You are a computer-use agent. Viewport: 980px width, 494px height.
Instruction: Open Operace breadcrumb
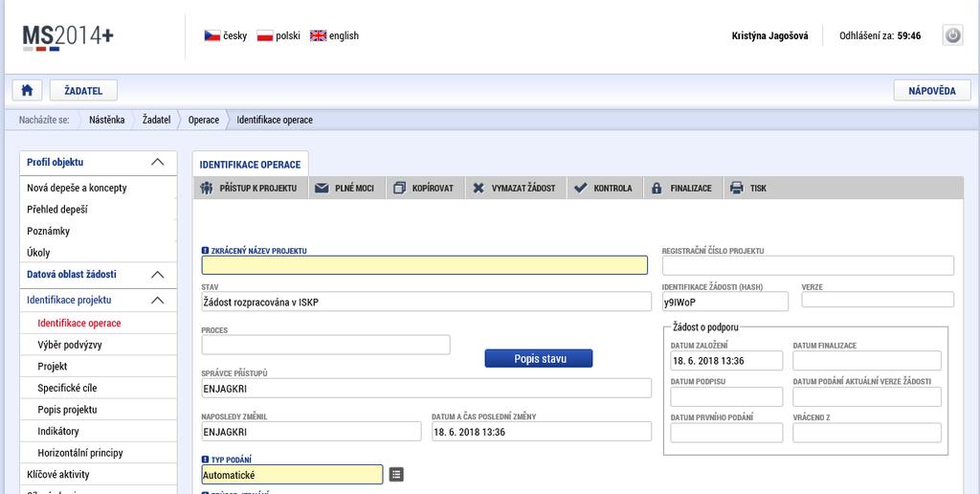(x=204, y=120)
